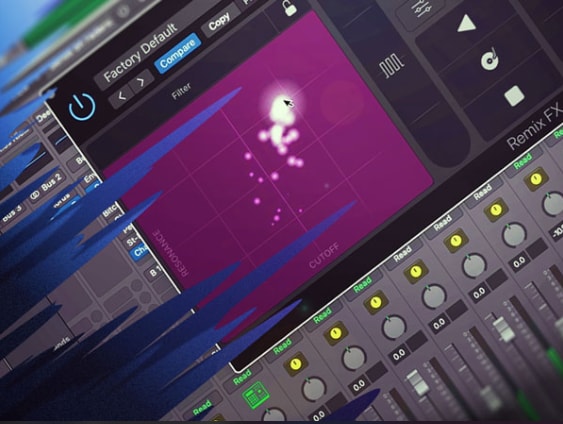
Task: Select the RESONANCE axis label
Action: pyautogui.click(x=171, y=253)
